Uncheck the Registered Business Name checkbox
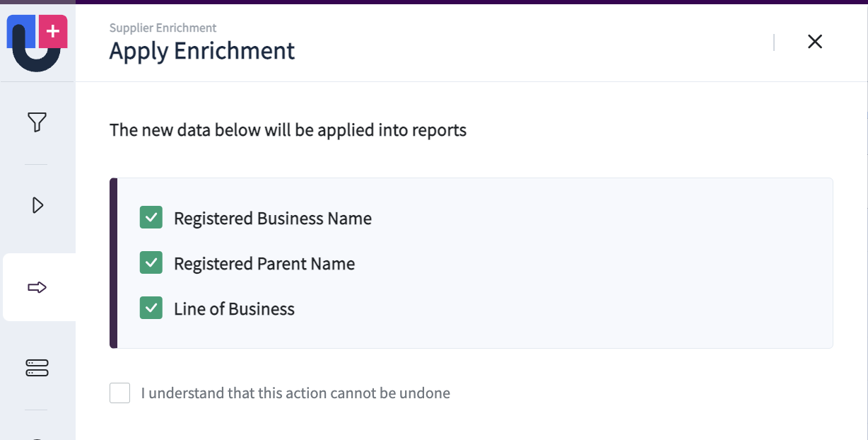Viewport: 868px width, 440px height. coord(151,218)
